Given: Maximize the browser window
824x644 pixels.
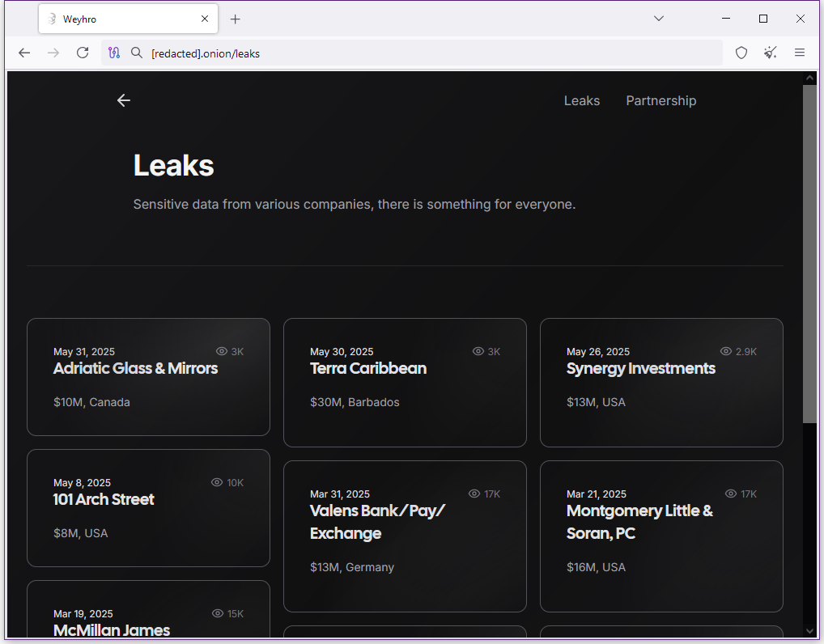Looking at the screenshot, I should click(x=763, y=19).
